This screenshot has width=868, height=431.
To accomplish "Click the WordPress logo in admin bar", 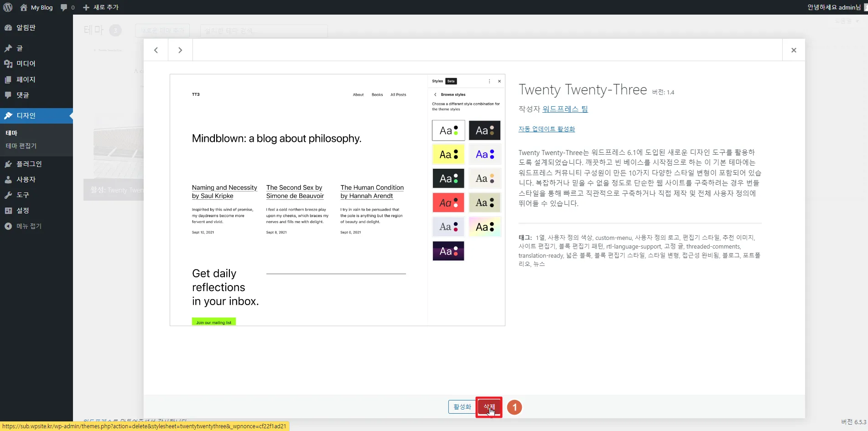I will pos(8,7).
